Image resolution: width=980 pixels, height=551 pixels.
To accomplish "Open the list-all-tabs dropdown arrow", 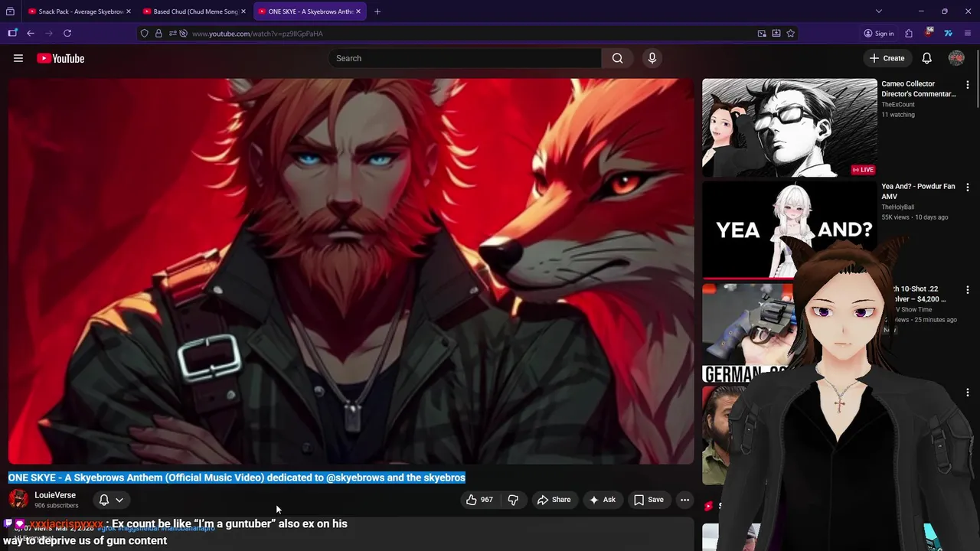I will [879, 11].
